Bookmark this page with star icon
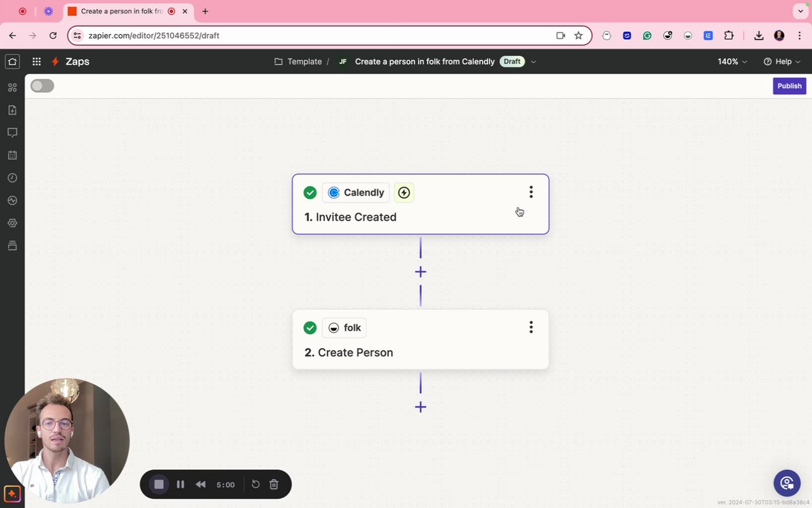The image size is (812, 508). [x=578, y=36]
